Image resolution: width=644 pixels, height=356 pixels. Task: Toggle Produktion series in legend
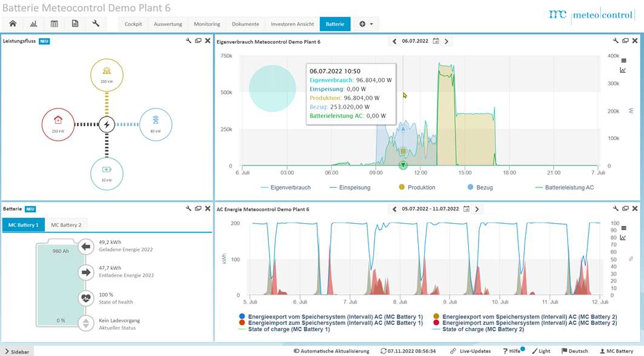coord(417,187)
